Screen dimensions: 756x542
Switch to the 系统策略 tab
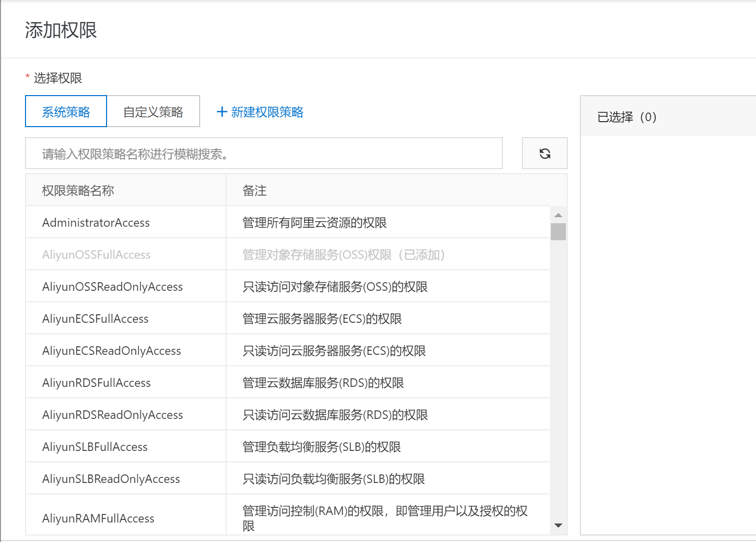tap(66, 111)
